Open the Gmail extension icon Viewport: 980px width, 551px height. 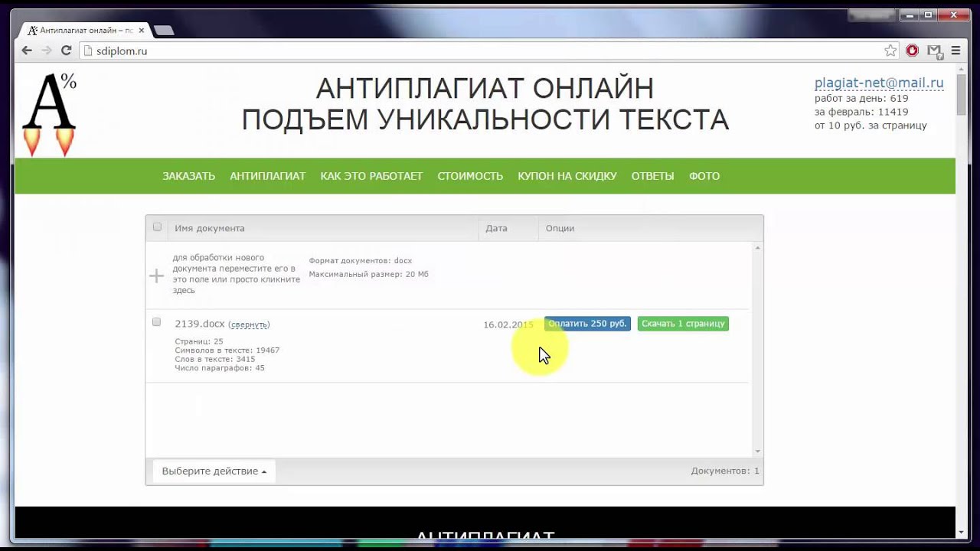click(934, 51)
